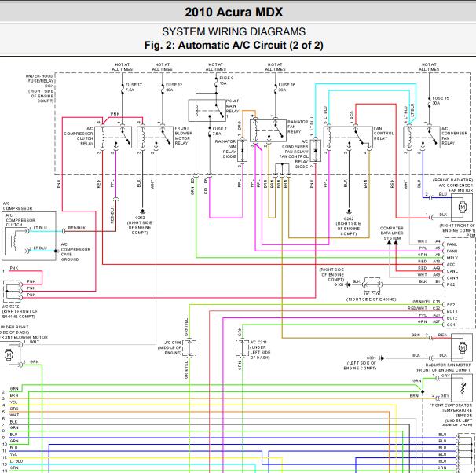Click the FUSE 15 30A fuse symbol
The height and width of the screenshot is (473, 476).
click(x=429, y=101)
